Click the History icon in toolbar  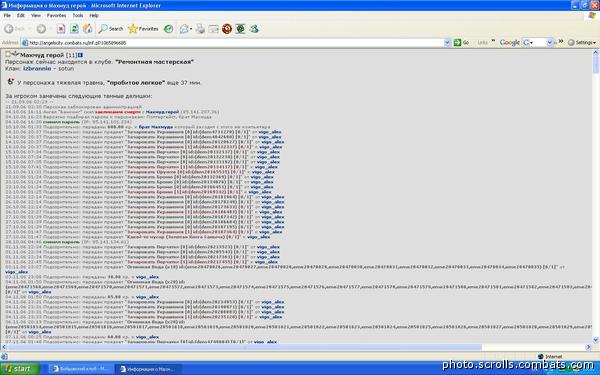click(x=168, y=29)
